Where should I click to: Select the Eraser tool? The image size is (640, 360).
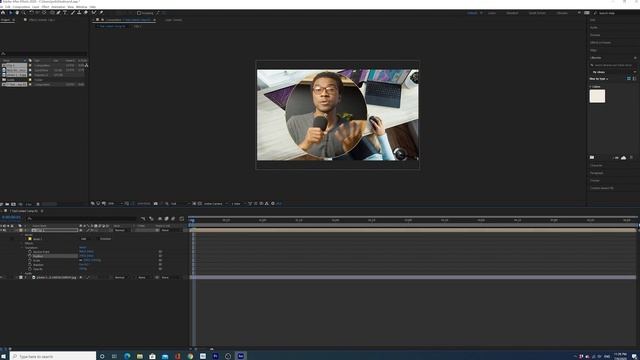click(x=86, y=13)
